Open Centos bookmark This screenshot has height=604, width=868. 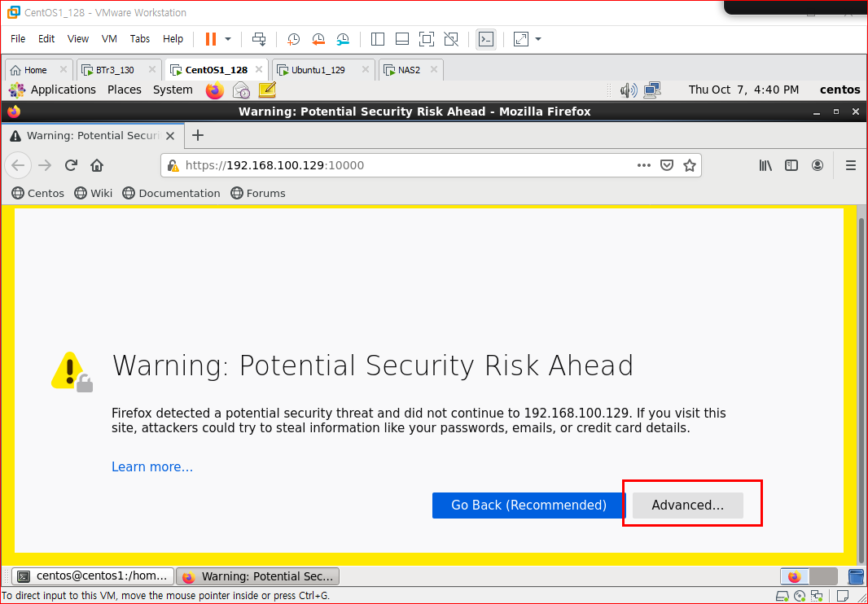coord(37,193)
